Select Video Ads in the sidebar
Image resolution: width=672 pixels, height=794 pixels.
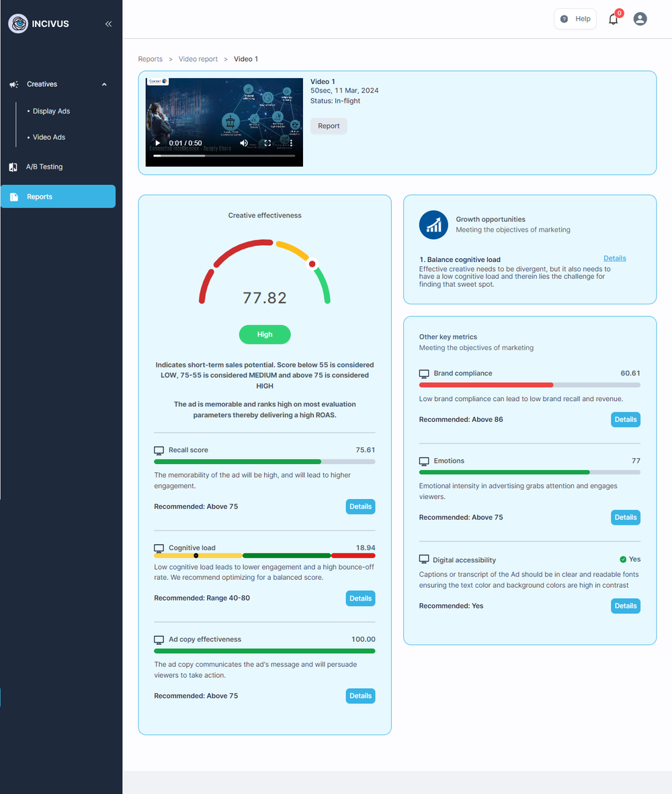[x=48, y=137]
